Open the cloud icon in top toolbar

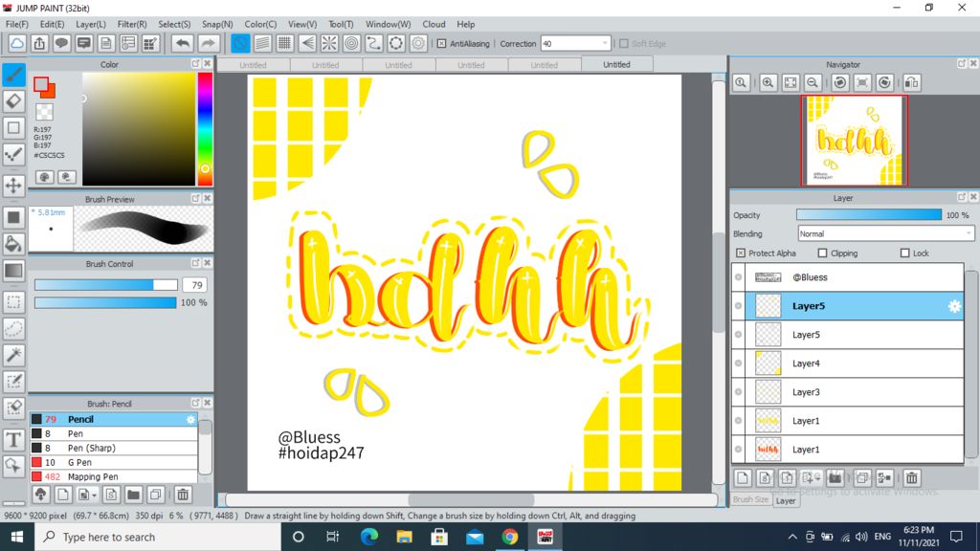17,43
